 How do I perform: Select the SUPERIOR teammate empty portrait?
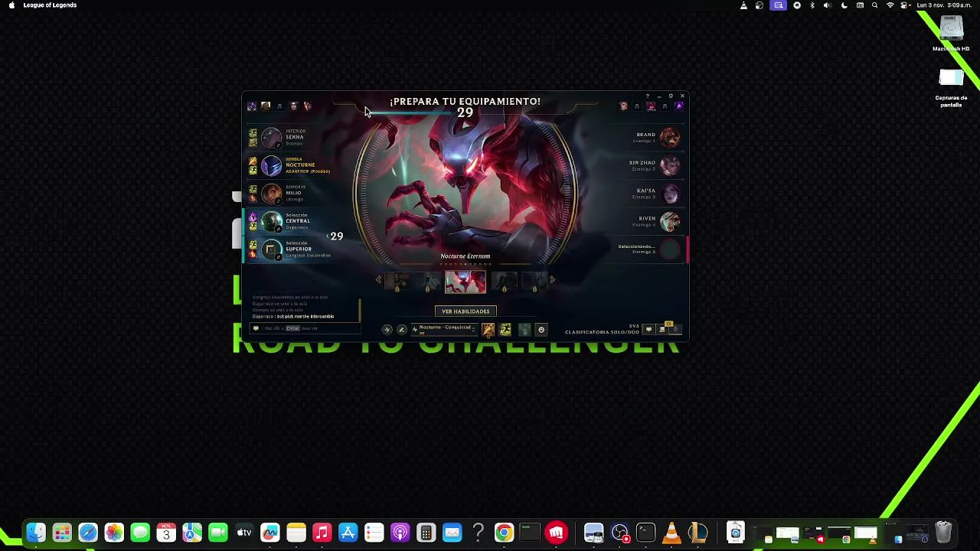point(272,249)
